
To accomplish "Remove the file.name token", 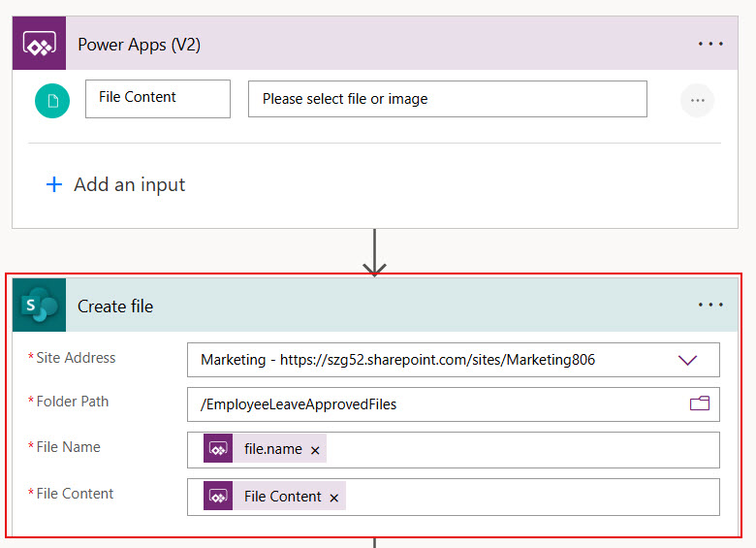I will click(x=315, y=450).
